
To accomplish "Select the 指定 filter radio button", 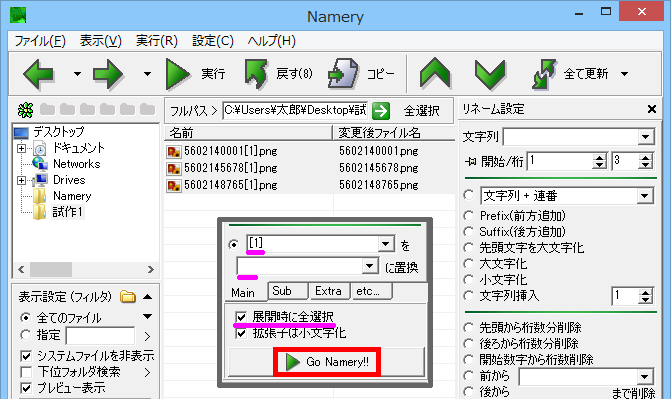I will (x=26, y=335).
